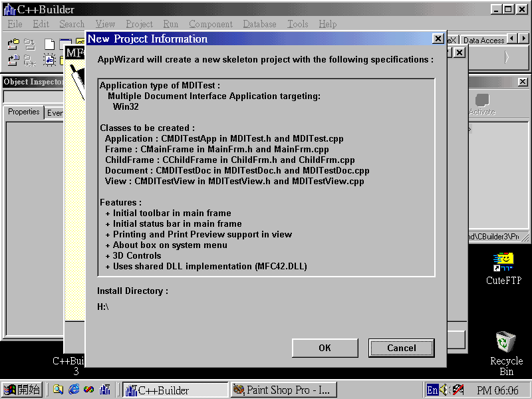Select the Recycle Bin desktop icon
The width and height of the screenshot is (532, 399).
[x=506, y=354]
